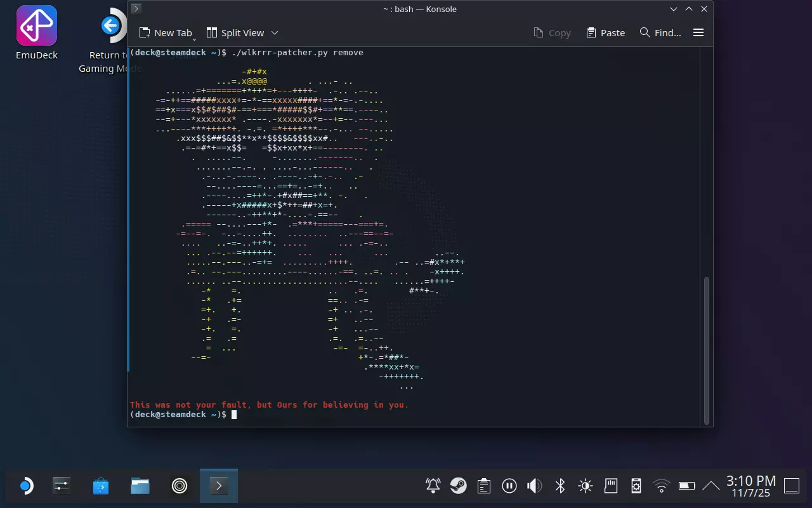This screenshot has width=812, height=508.
Task: Click the Find button in Konsole toolbar
Action: [660, 33]
